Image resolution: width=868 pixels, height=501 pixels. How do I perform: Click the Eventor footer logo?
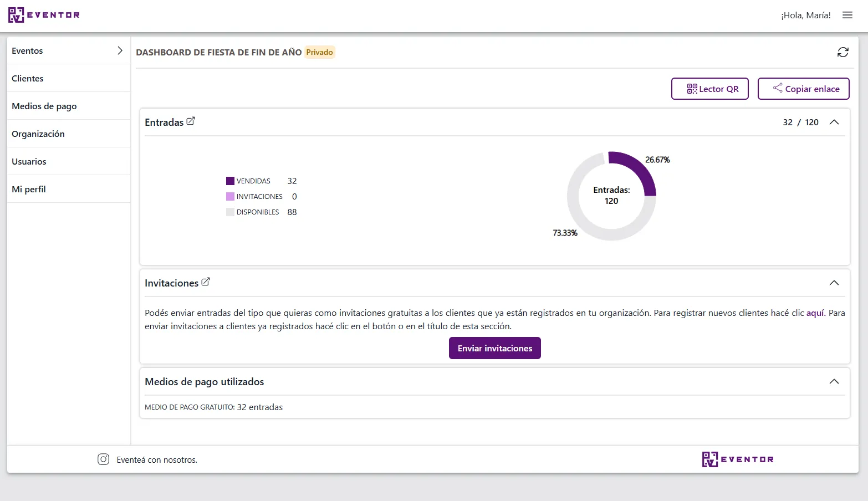738,459
